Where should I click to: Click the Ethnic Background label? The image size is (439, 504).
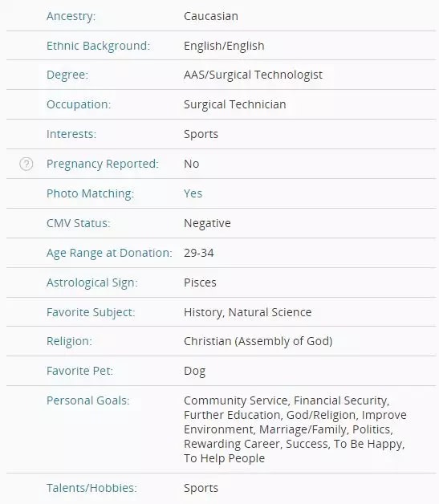(98, 46)
